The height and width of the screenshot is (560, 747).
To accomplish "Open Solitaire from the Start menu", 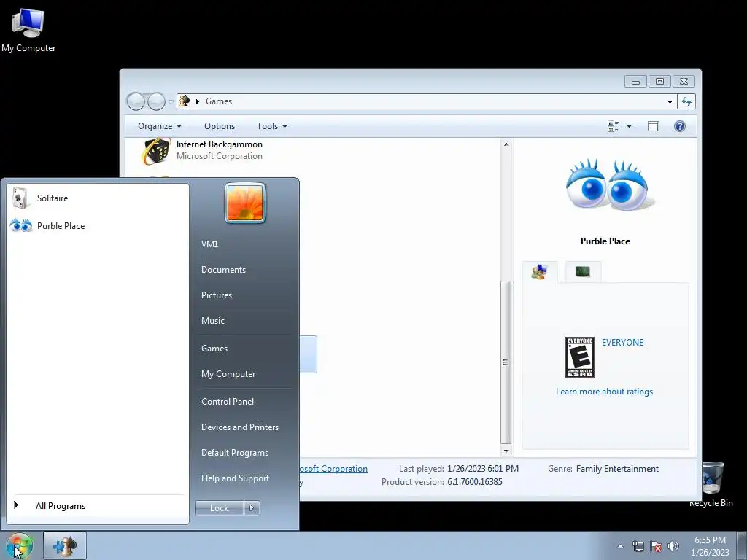I will tap(98, 198).
